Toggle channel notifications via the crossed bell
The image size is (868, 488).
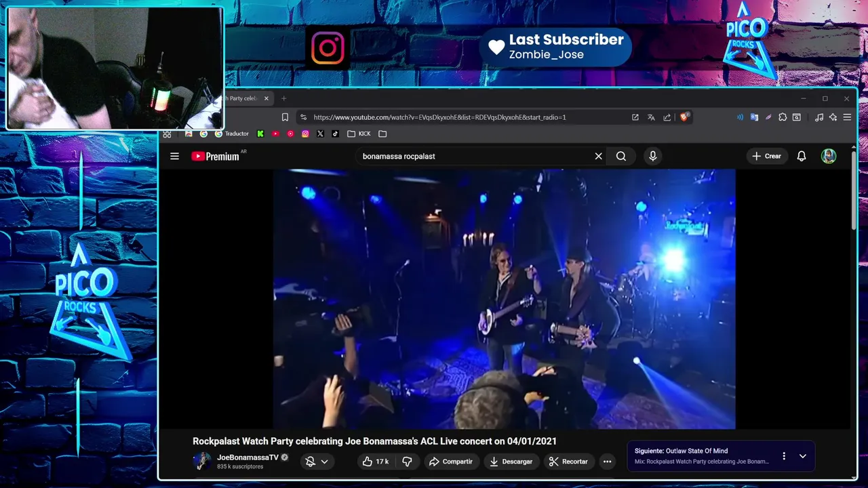coord(310,462)
